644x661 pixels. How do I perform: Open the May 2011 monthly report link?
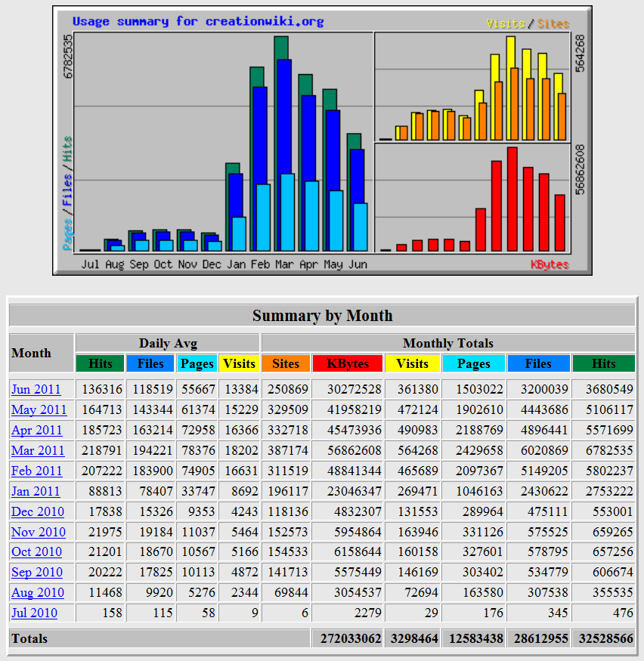(x=39, y=410)
